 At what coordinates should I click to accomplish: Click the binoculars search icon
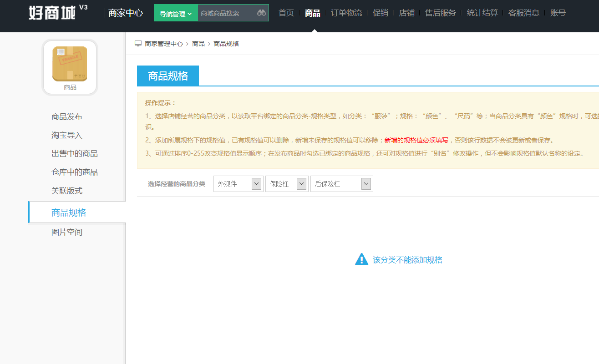point(261,13)
